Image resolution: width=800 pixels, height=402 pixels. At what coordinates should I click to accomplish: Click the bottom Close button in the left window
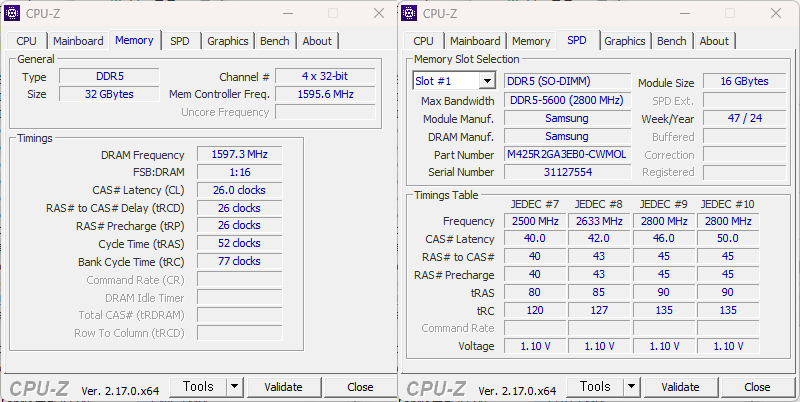tap(360, 387)
